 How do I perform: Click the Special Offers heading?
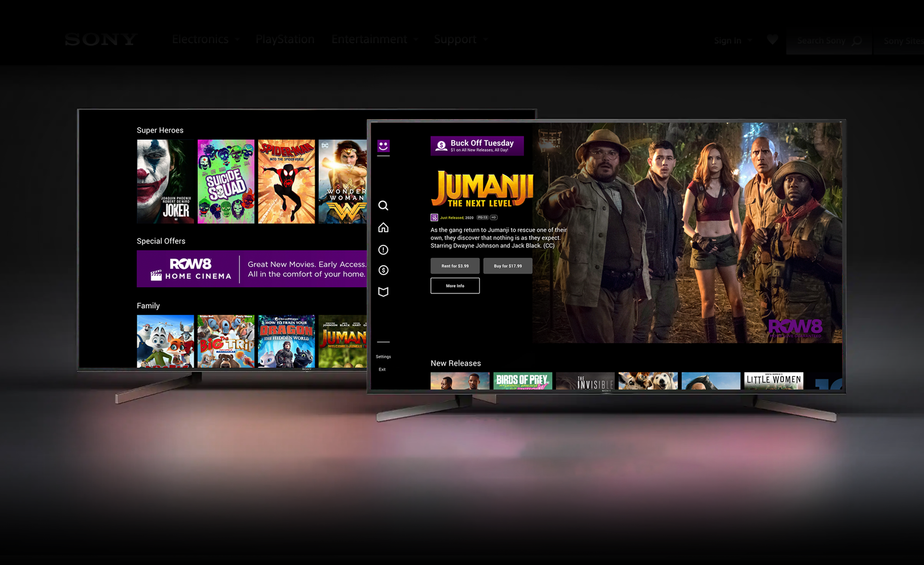click(161, 241)
